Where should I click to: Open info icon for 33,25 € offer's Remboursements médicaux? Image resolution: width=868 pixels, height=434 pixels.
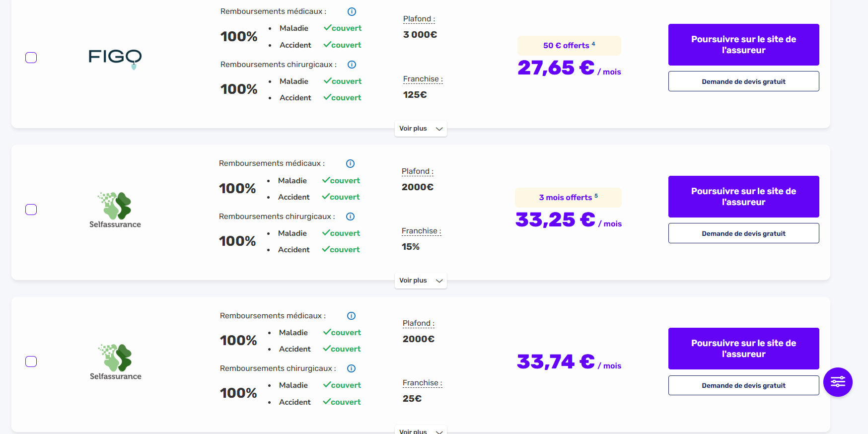(x=350, y=163)
